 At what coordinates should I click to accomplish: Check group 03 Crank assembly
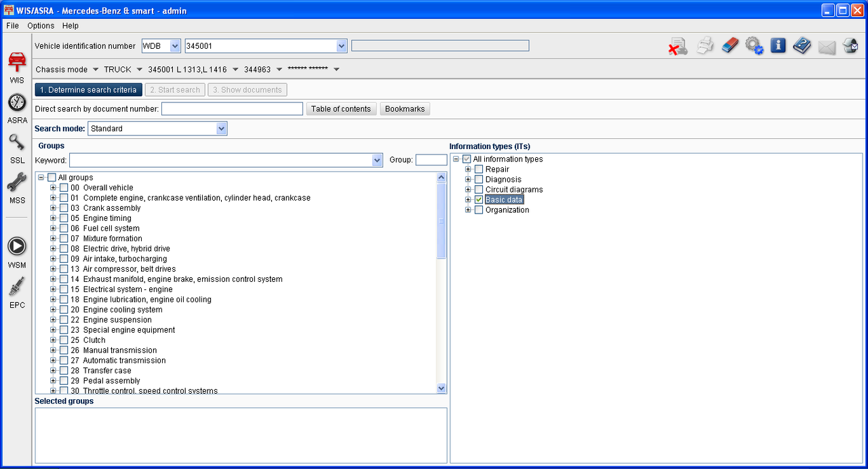[x=64, y=208]
